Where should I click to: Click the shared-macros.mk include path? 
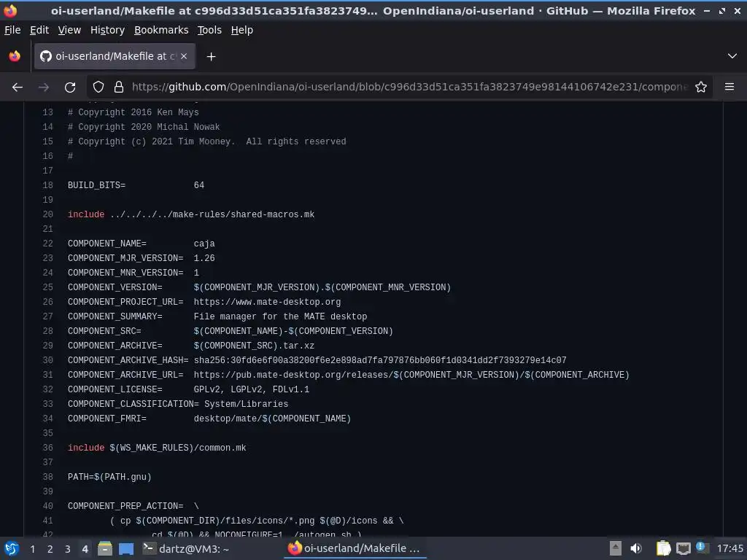[212, 214]
